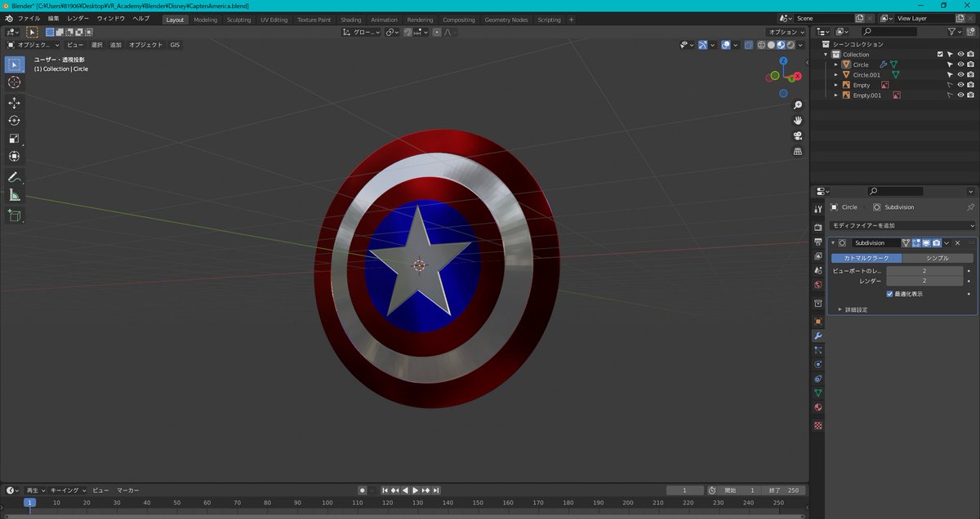
Task: Hide Circle.001 object with eye icon
Action: click(960, 75)
